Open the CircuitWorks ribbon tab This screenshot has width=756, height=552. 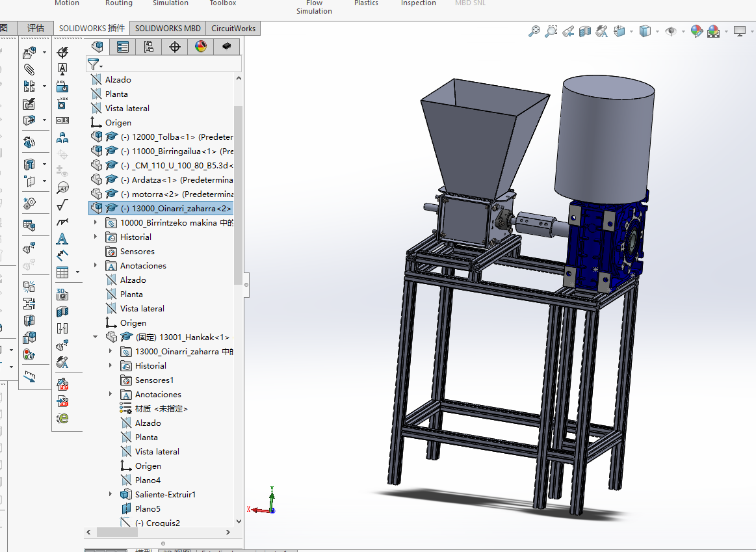tap(233, 29)
